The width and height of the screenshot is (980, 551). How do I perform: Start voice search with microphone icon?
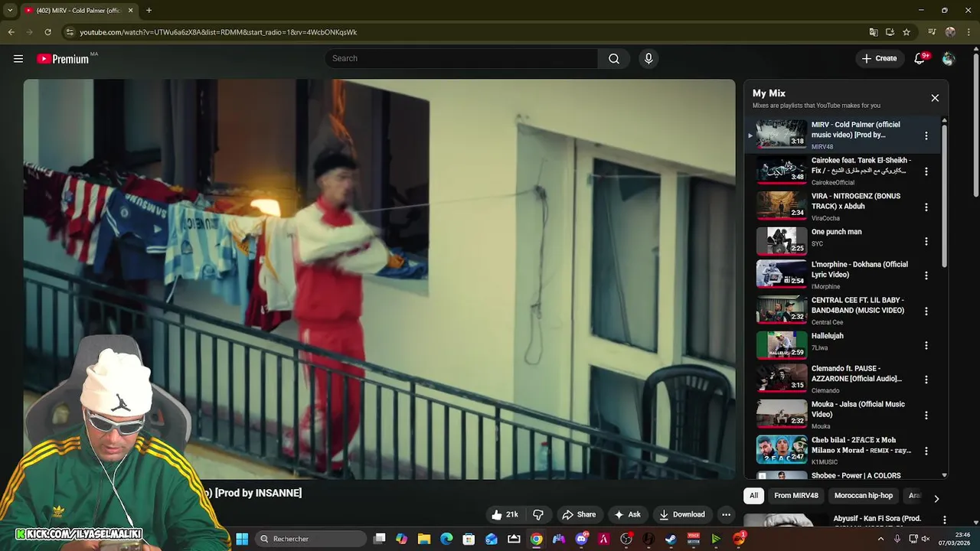[648, 58]
